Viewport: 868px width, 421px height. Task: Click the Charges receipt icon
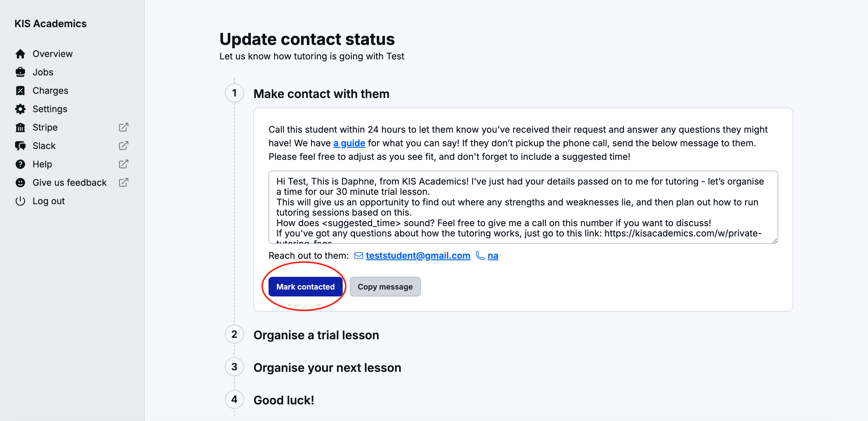(20, 91)
